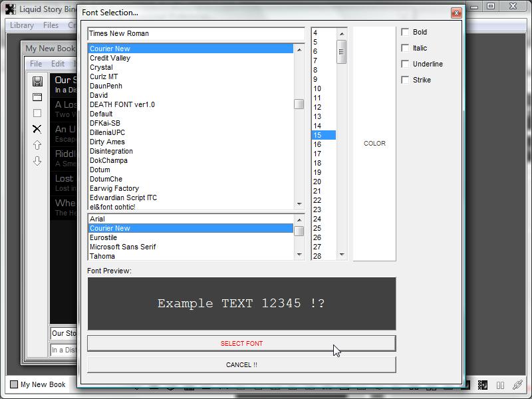This screenshot has height=399, width=532.
Task: Toggle the Italic checkbox
Action: pos(405,48)
